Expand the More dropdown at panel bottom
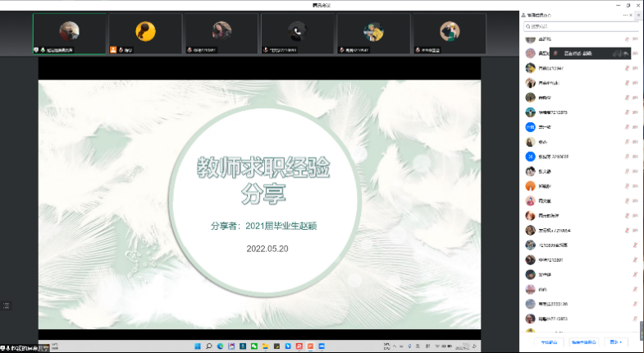 coord(615,342)
